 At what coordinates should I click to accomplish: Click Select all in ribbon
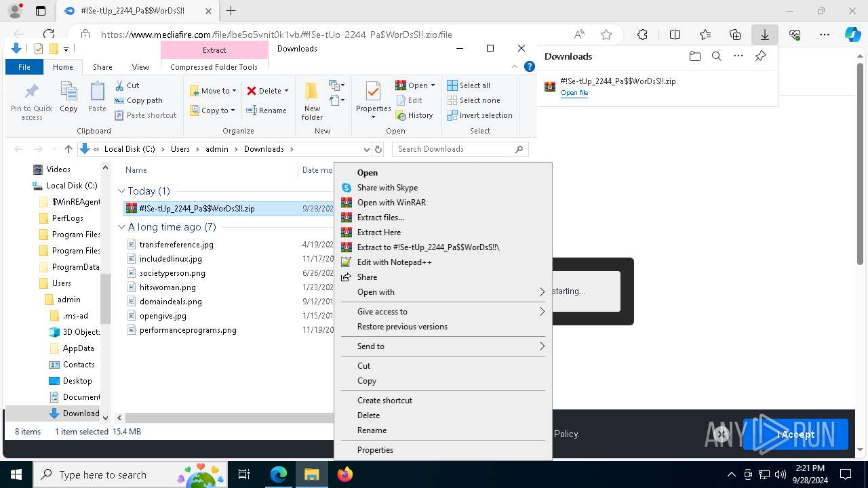[x=469, y=85]
